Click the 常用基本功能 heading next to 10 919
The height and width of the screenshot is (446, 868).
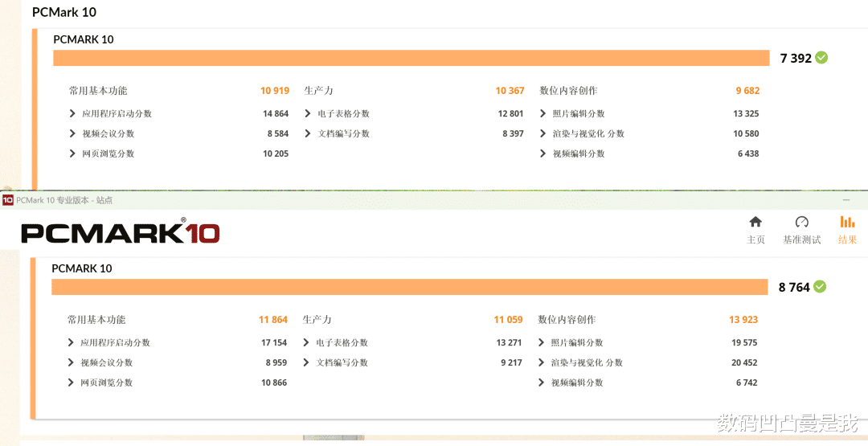point(98,90)
